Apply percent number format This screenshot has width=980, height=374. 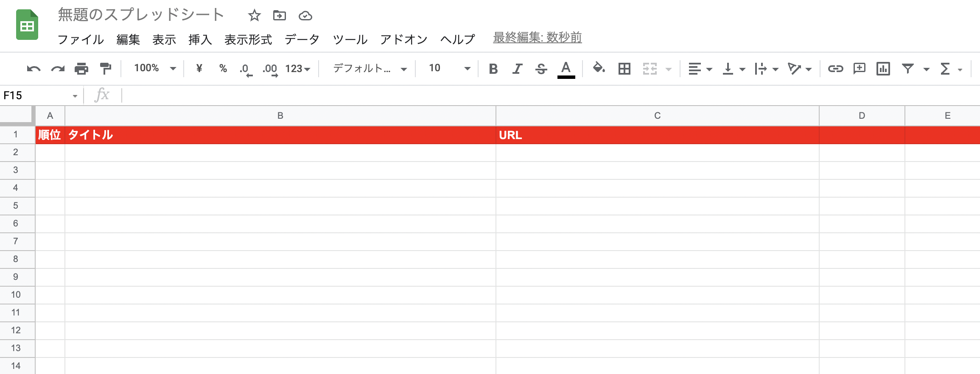coord(223,68)
